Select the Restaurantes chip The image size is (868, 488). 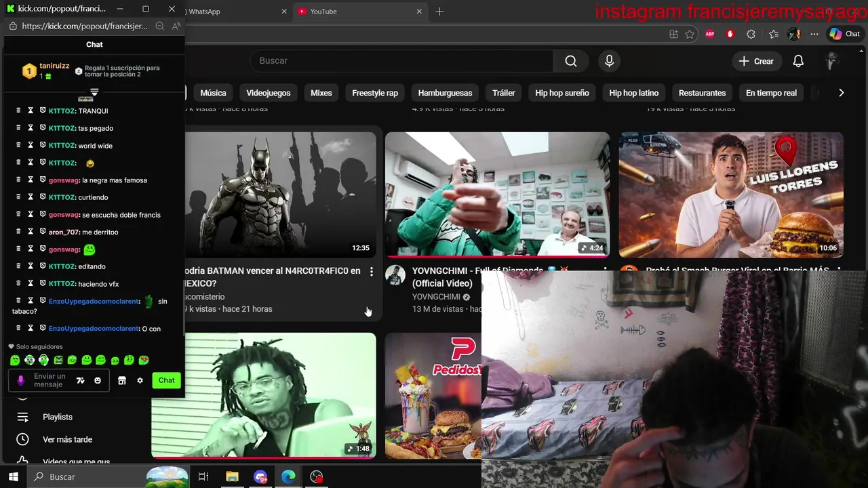(x=703, y=93)
